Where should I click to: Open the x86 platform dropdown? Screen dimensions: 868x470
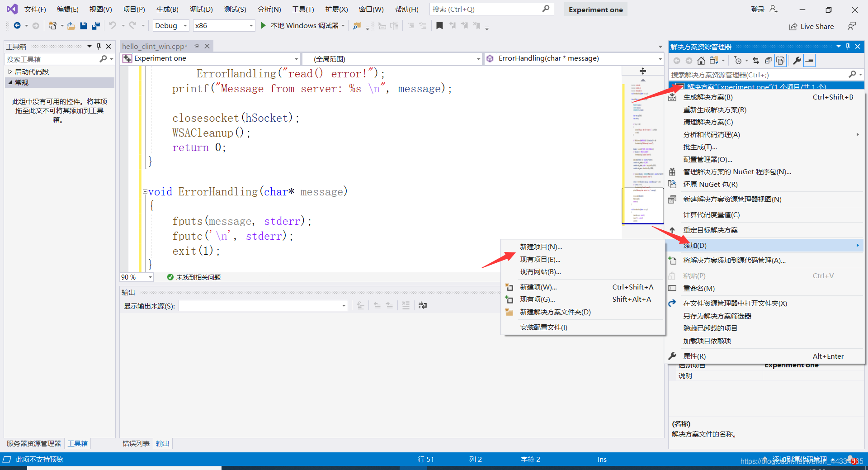[224, 26]
